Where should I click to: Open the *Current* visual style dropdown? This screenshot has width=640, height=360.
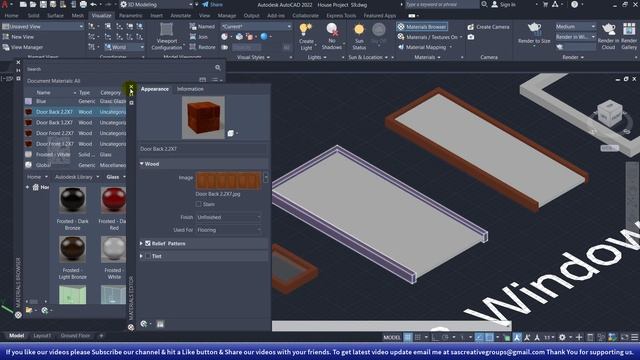tap(256, 27)
